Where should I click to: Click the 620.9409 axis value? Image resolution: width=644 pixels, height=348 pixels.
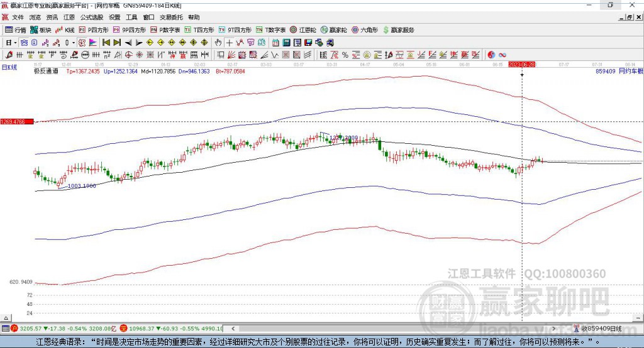[21, 282]
